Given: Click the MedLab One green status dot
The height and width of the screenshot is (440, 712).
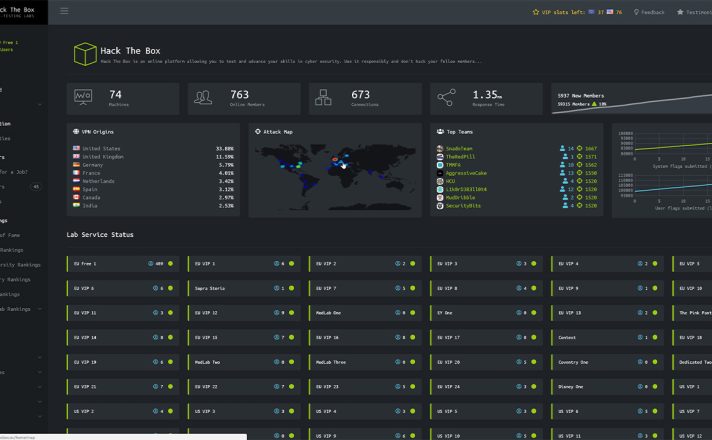Looking at the screenshot, I should pos(412,313).
